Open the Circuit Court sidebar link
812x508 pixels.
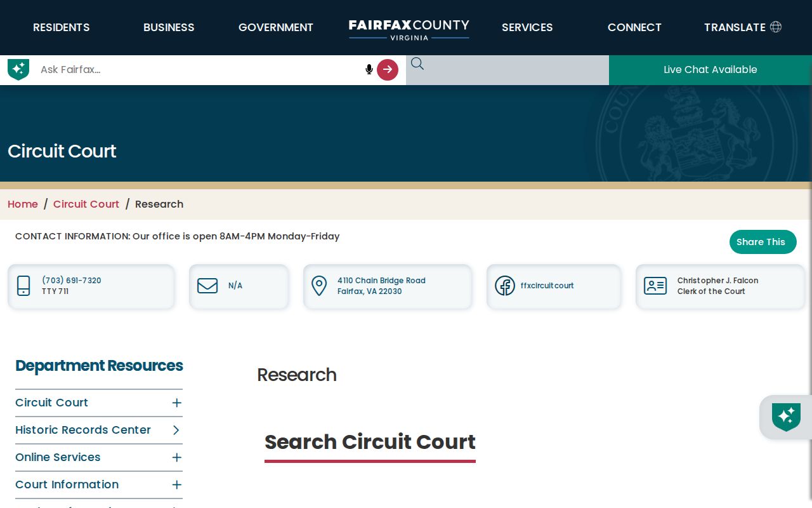[52, 403]
